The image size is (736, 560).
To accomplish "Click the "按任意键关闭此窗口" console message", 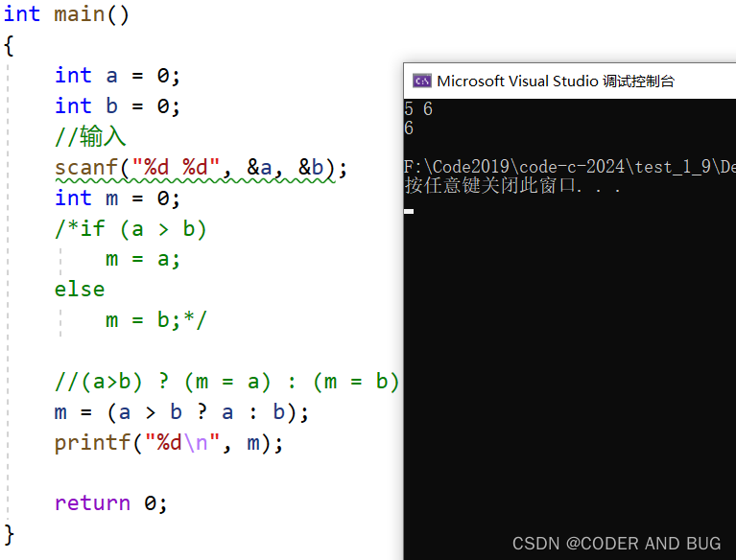I will coord(512,186).
